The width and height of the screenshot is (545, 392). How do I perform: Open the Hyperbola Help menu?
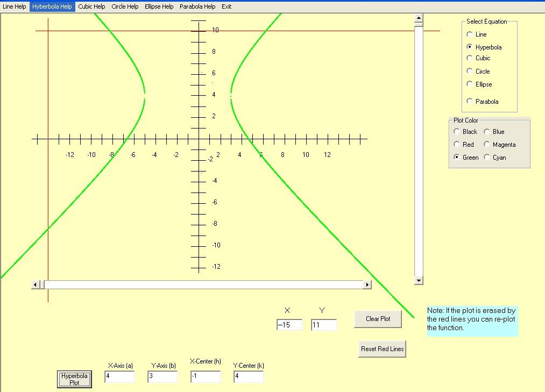pos(52,6)
